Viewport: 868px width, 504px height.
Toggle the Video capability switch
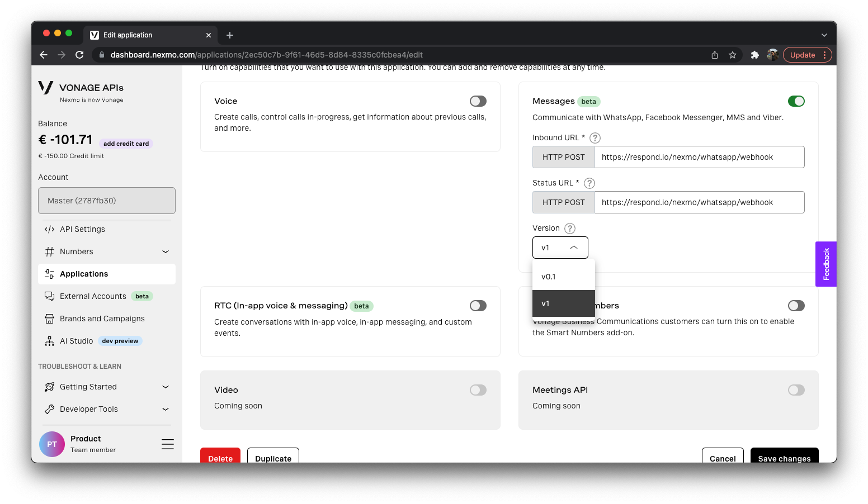[478, 390]
